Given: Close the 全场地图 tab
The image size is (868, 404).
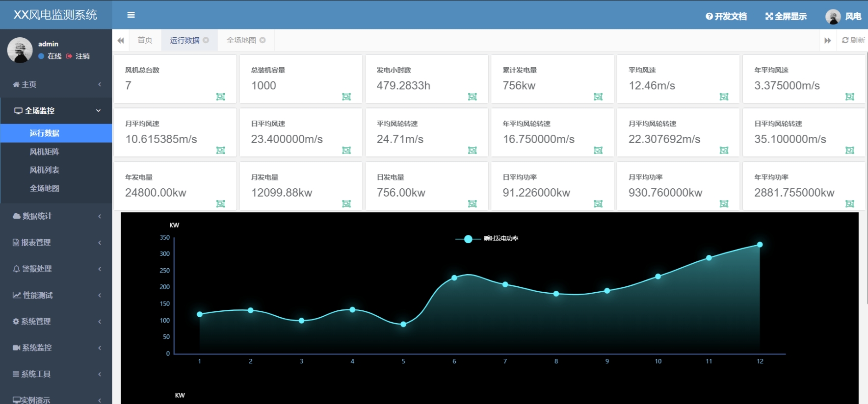Looking at the screenshot, I should (x=263, y=40).
